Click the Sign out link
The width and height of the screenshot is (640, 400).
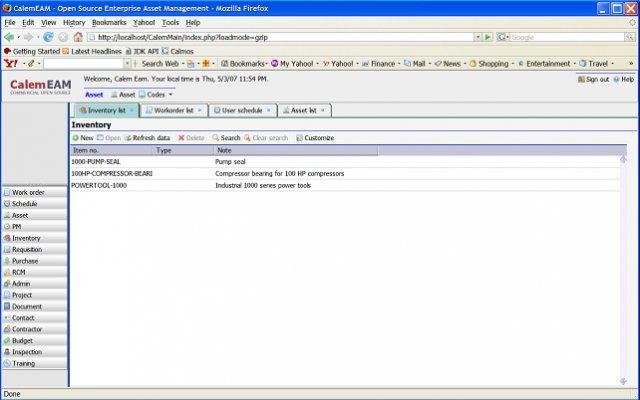593,80
